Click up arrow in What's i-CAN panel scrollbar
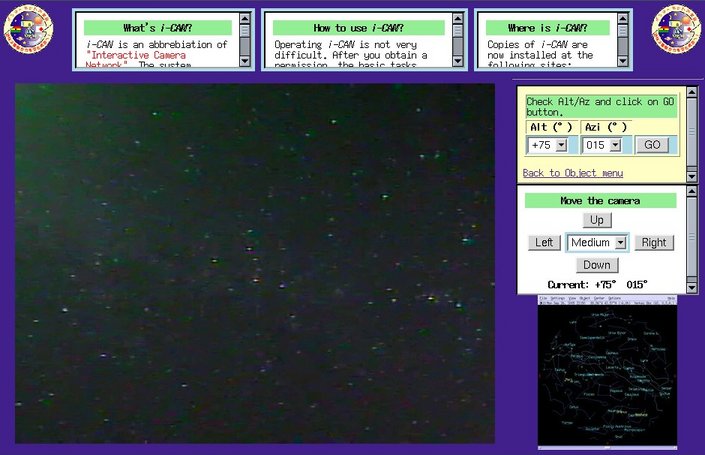 click(x=245, y=18)
